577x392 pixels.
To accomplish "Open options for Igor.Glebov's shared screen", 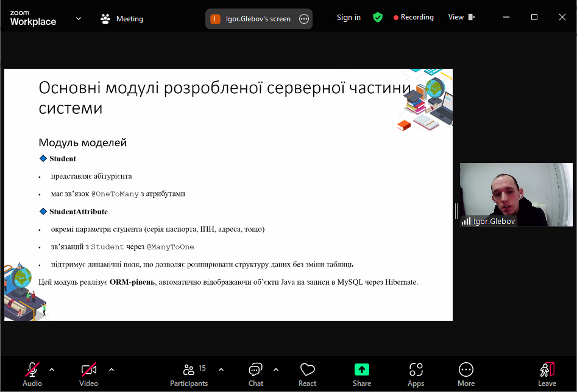I will (304, 19).
